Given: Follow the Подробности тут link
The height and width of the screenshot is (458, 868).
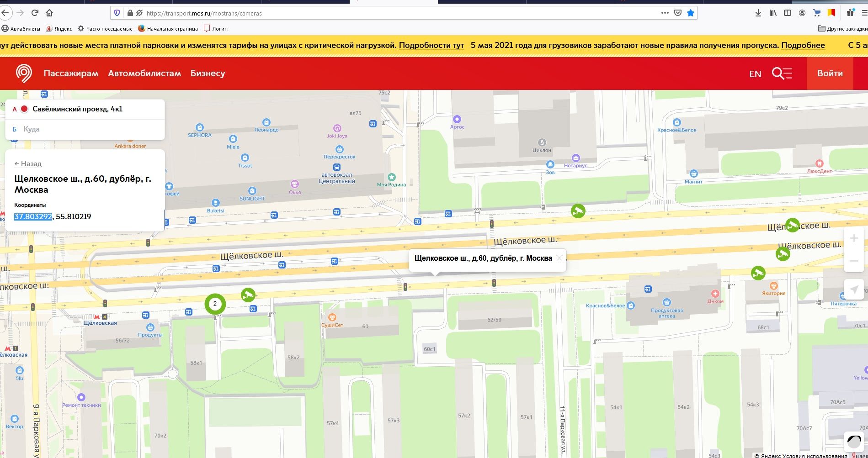Looking at the screenshot, I should pyautogui.click(x=431, y=45).
